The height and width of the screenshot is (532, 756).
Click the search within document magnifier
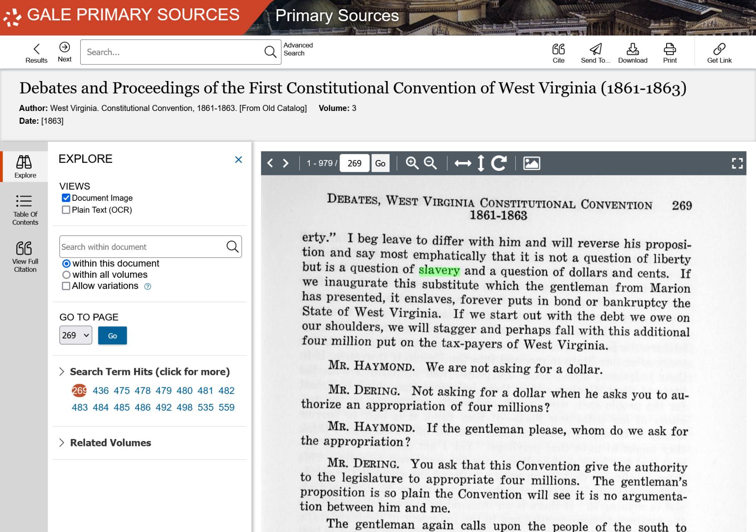tap(232, 247)
